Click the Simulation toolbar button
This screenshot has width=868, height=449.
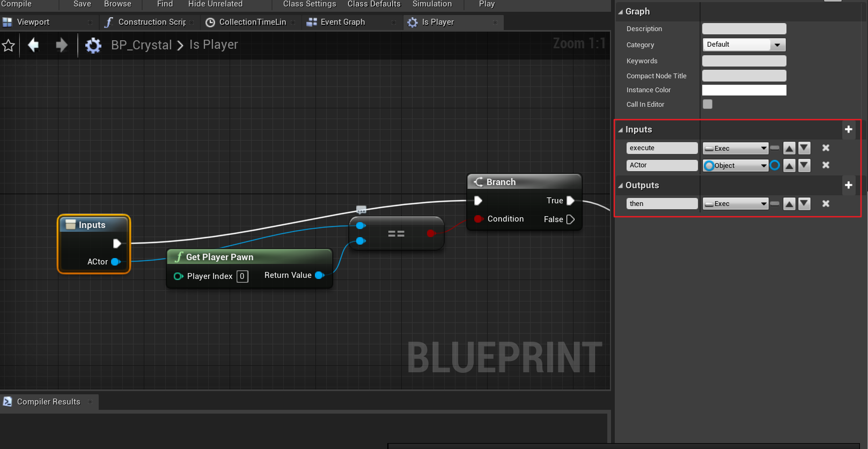(432, 4)
